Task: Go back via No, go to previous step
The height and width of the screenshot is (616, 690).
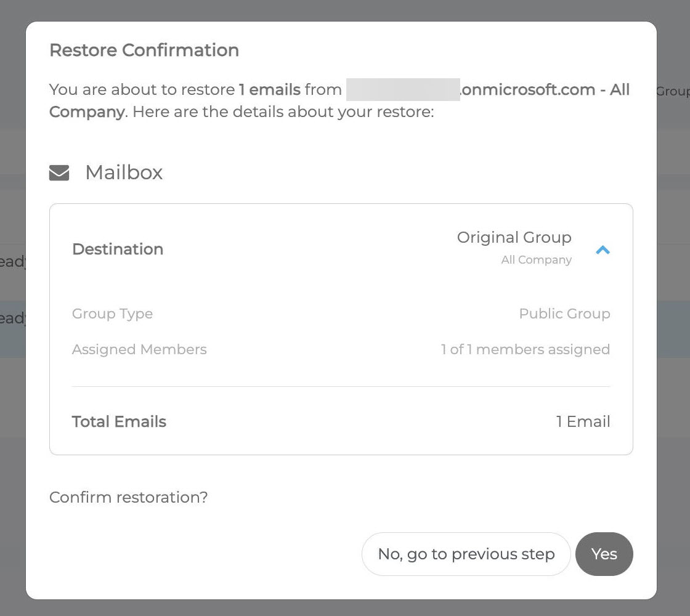Action: coord(466,554)
